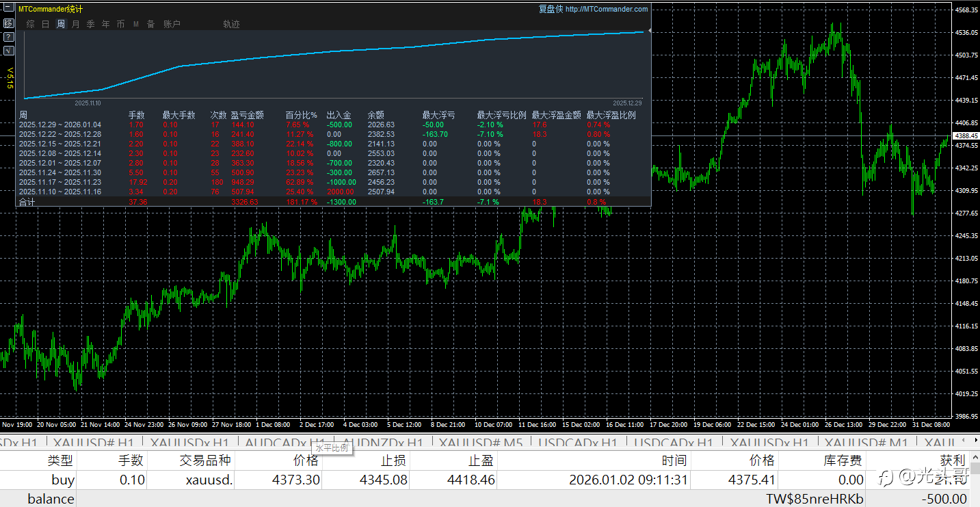
Task: Switch to the 日 daily statistics tab
Action: [45, 25]
